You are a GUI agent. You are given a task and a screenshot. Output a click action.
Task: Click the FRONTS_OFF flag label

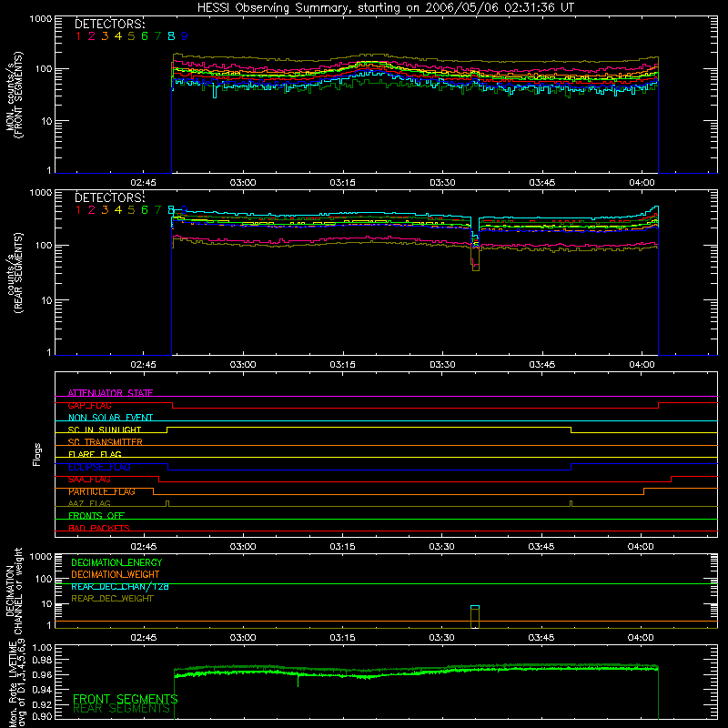point(96,516)
